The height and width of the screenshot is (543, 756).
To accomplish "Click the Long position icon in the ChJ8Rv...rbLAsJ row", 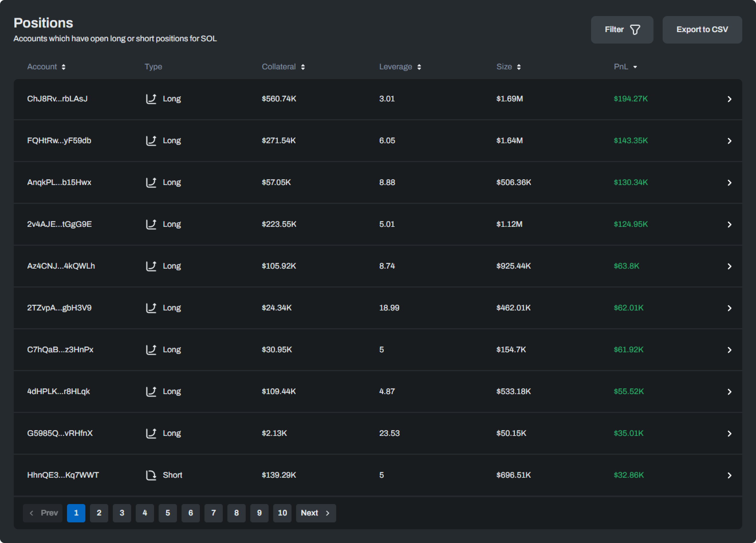I will [x=151, y=99].
